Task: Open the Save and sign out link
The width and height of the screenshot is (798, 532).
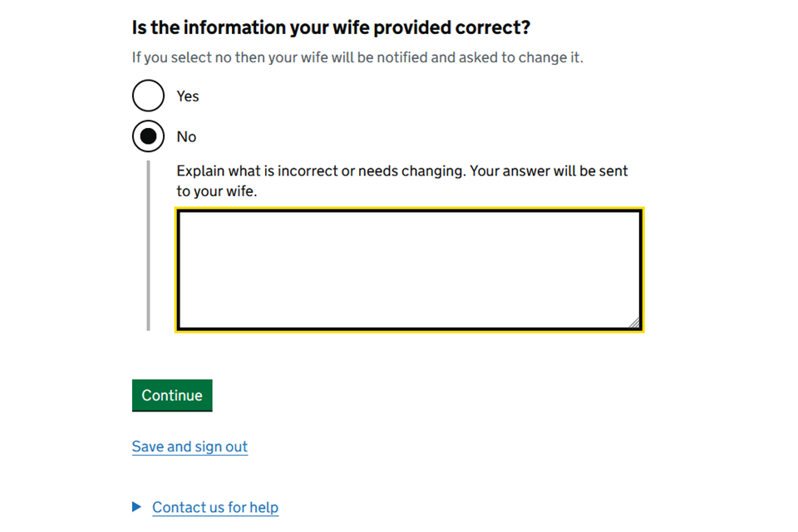Action: pyautogui.click(x=190, y=446)
